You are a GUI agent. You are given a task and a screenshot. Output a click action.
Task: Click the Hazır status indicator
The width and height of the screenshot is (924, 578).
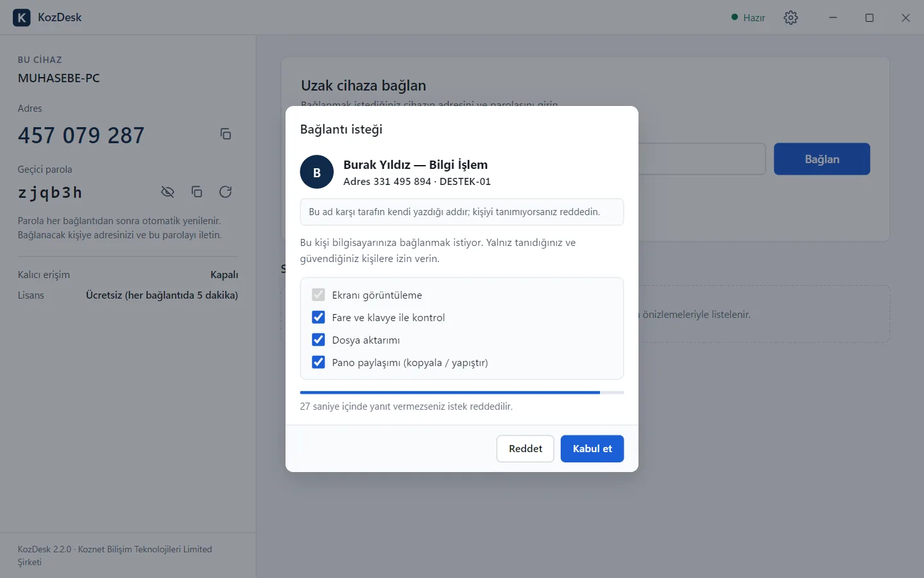748,18
